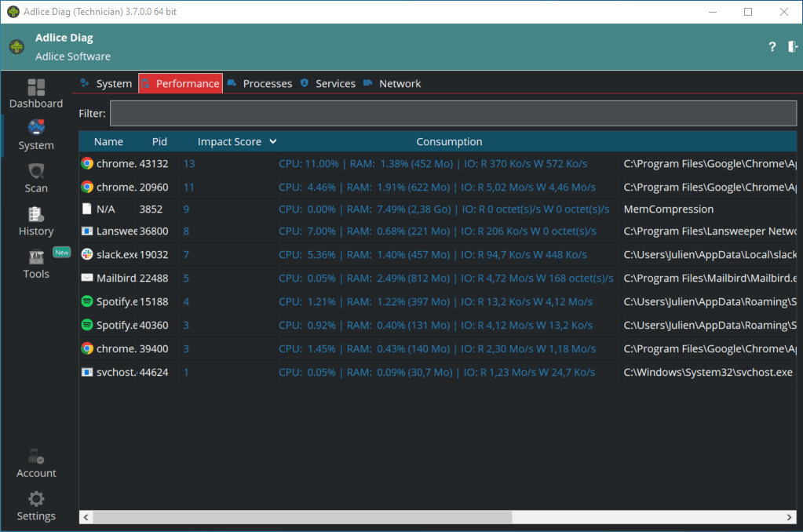The width and height of the screenshot is (803, 532).
Task: Click the help question mark icon
Action: [x=772, y=47]
